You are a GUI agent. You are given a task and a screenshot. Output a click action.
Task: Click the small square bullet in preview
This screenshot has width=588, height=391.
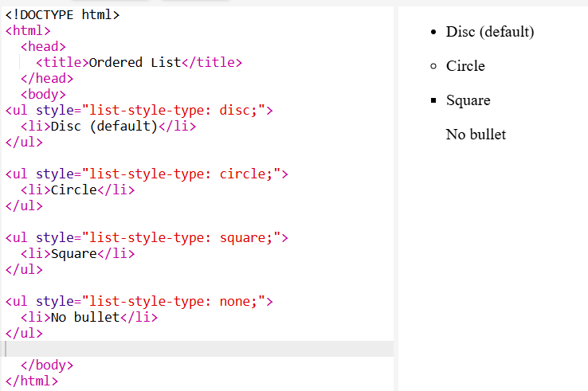433,100
